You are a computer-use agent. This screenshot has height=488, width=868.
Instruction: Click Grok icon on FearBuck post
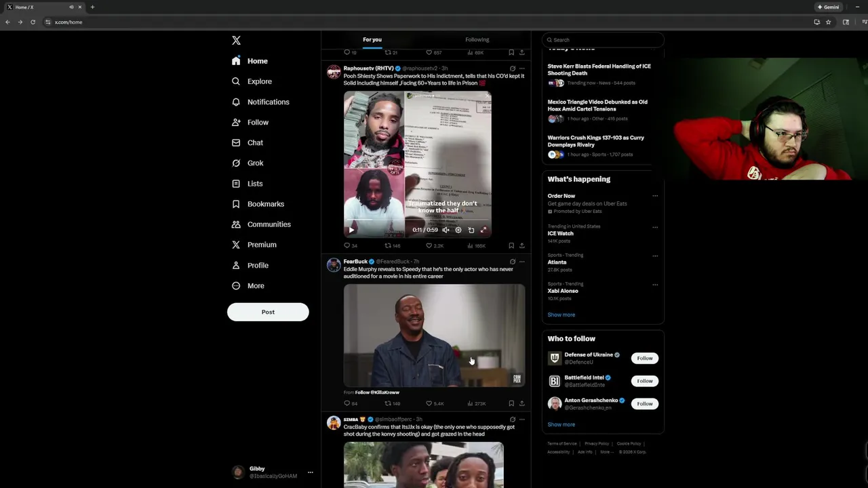[x=512, y=262]
